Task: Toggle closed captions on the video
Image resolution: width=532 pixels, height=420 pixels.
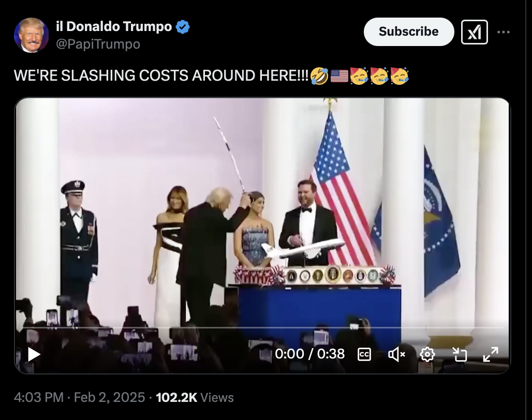Action: pyautogui.click(x=364, y=355)
